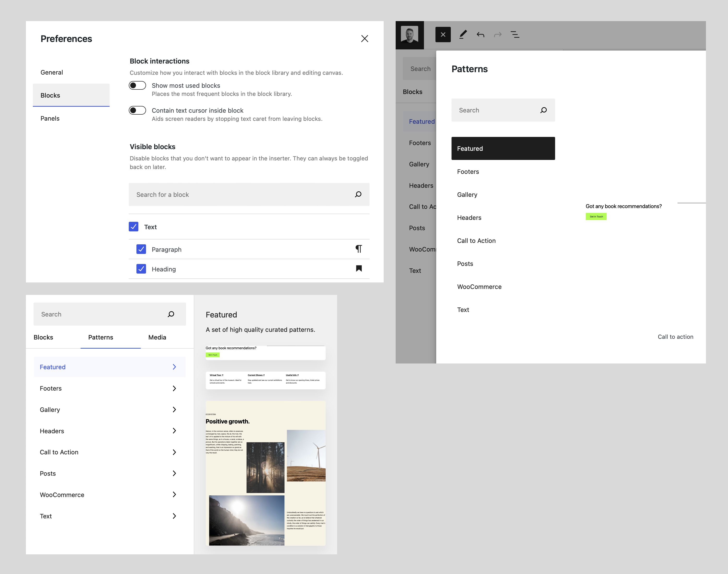Switch to the Media tab in inserter

coord(157,337)
